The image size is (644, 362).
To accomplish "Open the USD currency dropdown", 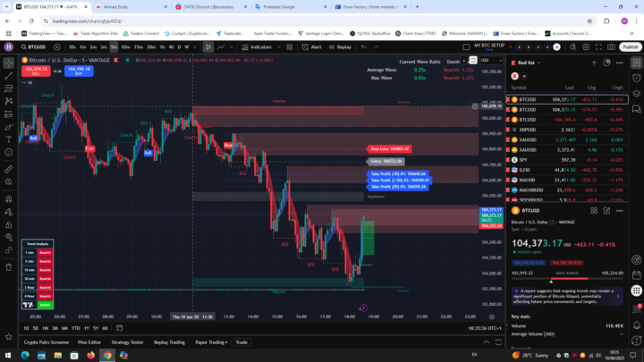I will [492, 61].
